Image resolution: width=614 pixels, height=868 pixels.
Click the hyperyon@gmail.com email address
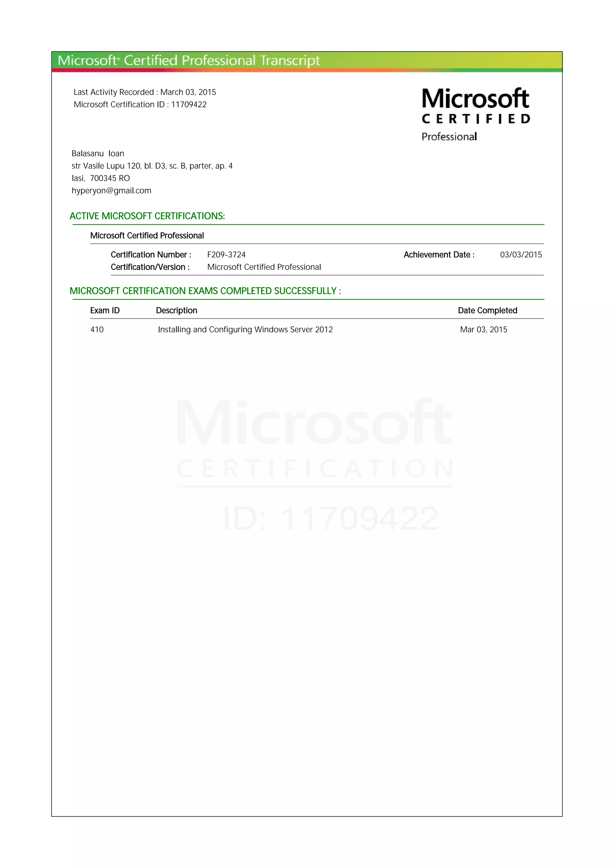click(111, 190)
